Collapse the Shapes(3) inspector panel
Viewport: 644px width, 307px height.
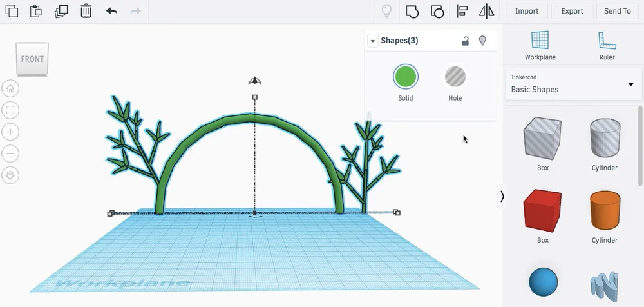[372, 41]
